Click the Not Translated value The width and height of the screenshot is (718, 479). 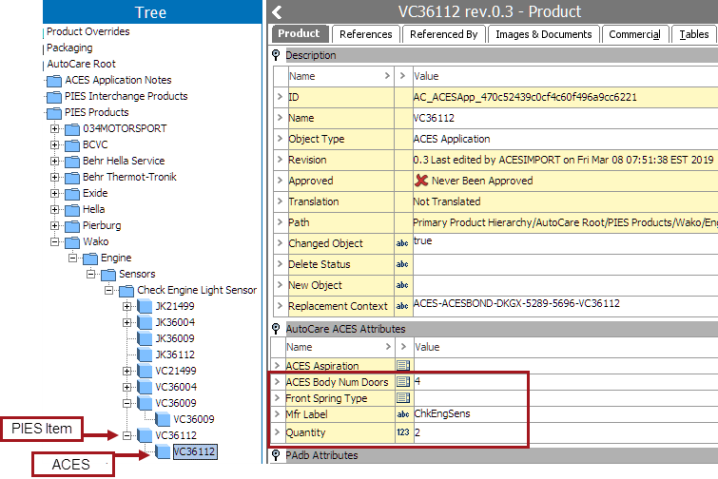coord(446,201)
